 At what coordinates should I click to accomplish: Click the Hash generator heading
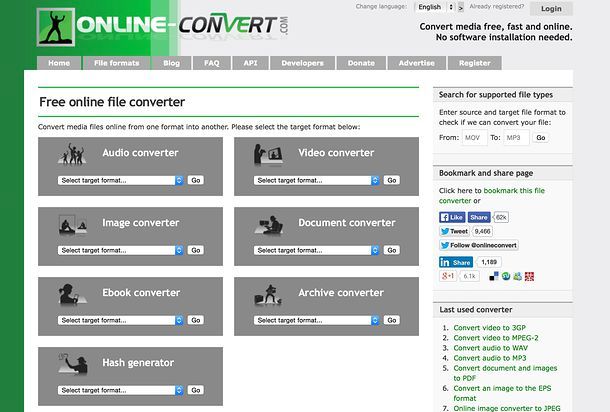[x=138, y=363]
